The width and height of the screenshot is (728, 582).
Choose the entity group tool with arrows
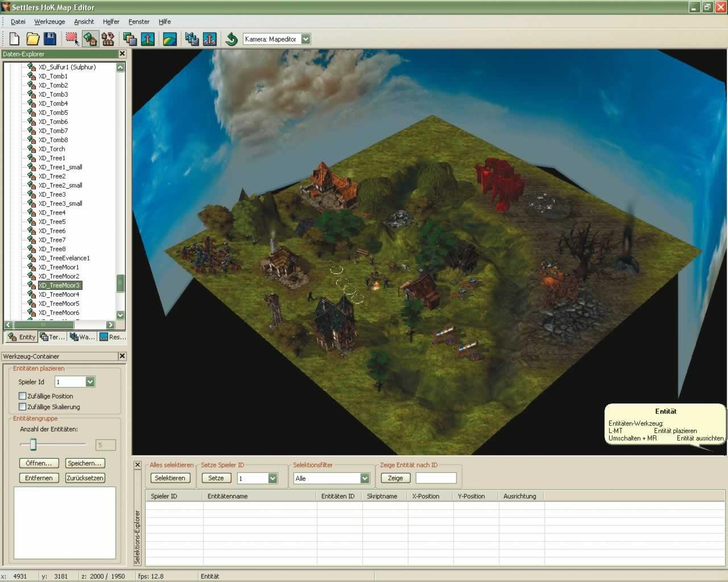(107, 39)
